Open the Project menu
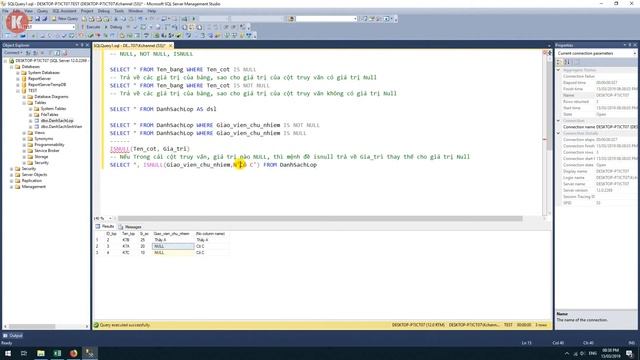The width and height of the screenshot is (640, 360). coord(87,11)
